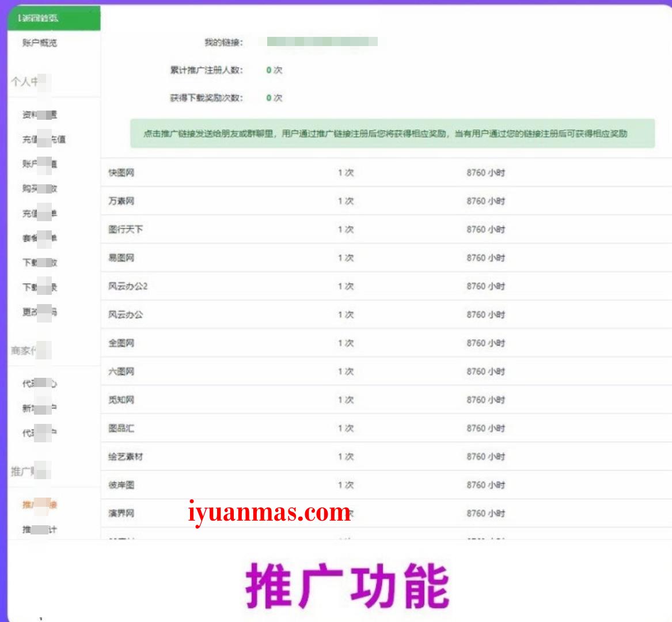Click 8760 小时 in the 演界网 row
Viewport: 672px width, 622px height.
tap(486, 513)
